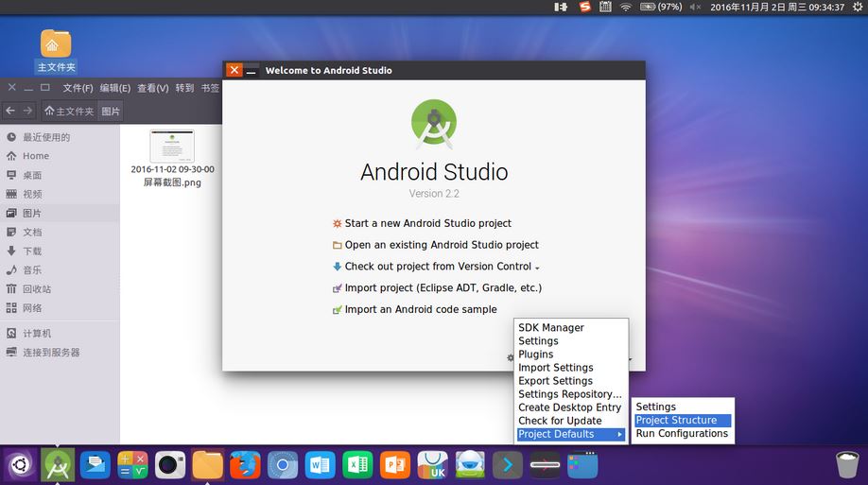Screen dimensions: 868x485
Task: Click the Sogou input method tray icon
Action: [x=584, y=8]
